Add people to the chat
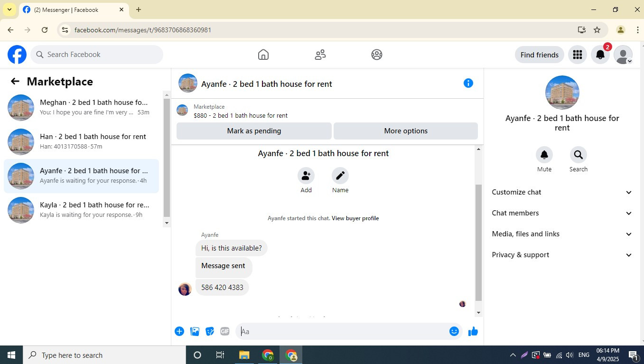This screenshot has height=364, width=644. (x=306, y=176)
